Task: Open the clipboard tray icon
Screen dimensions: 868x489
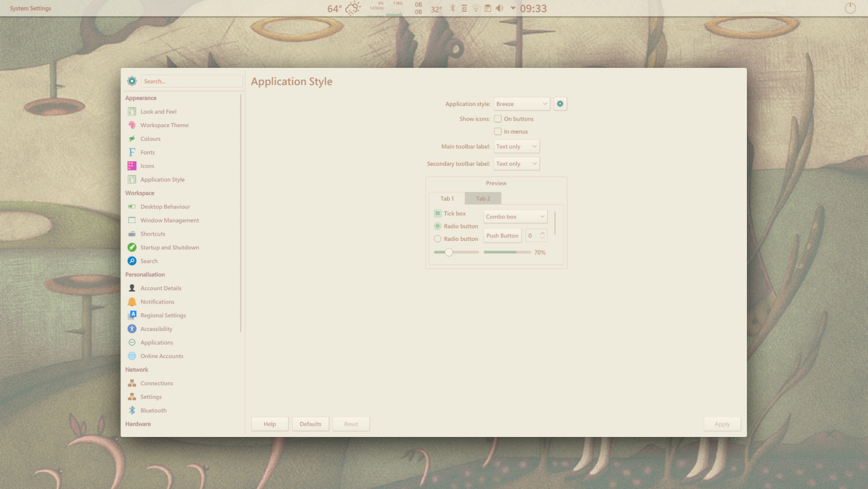Action: point(487,9)
